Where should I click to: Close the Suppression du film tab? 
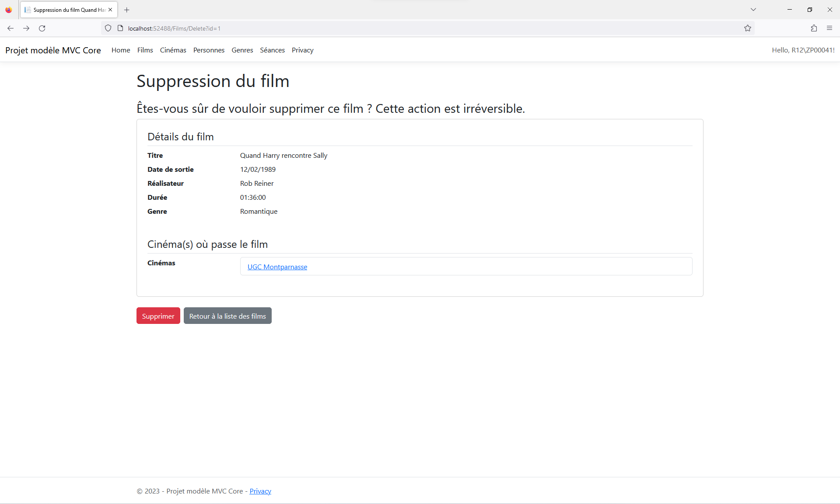[110, 10]
